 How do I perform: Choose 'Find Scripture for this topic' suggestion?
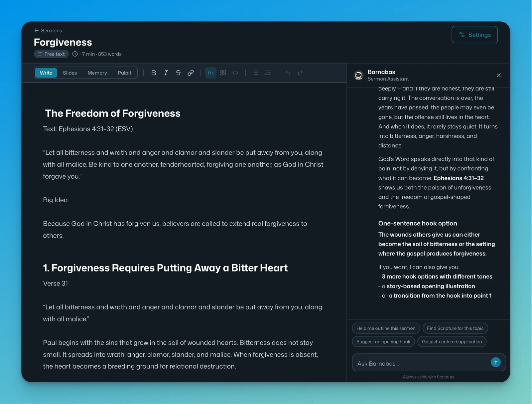click(x=455, y=328)
